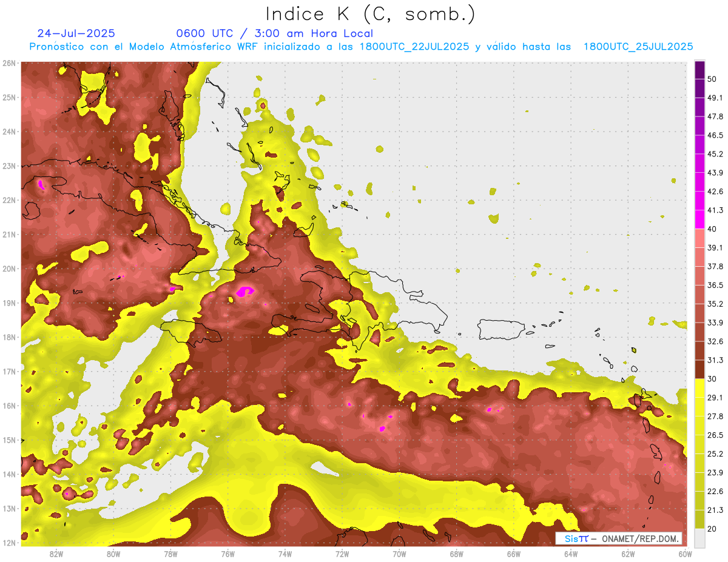Select the dark brown legend swatch above 30

pos(699,370)
